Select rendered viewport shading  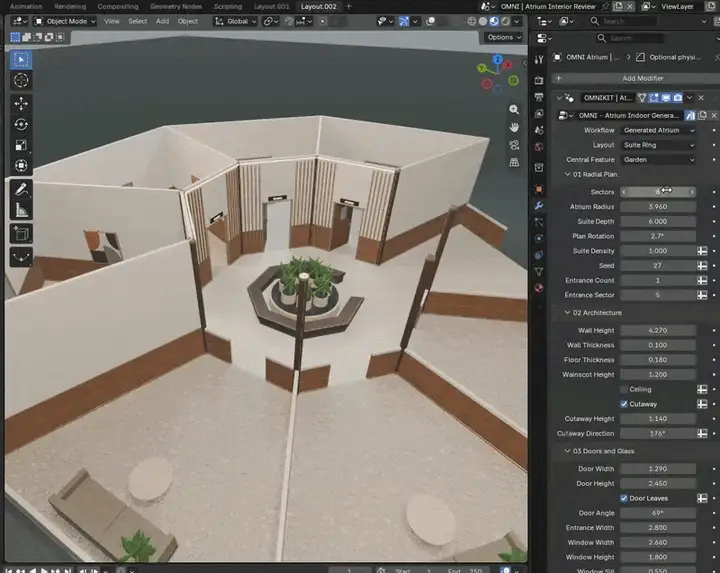pos(505,21)
